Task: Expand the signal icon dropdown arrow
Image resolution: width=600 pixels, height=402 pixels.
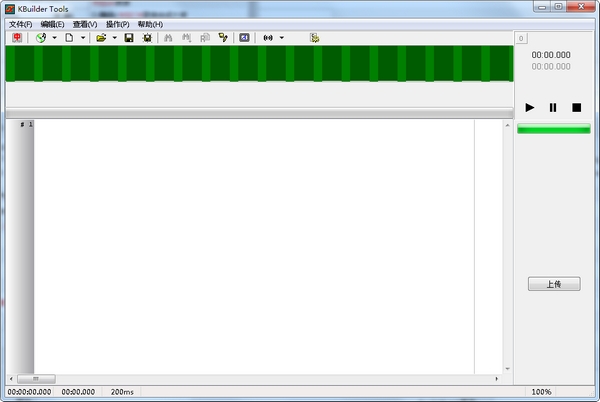Action: pos(282,37)
